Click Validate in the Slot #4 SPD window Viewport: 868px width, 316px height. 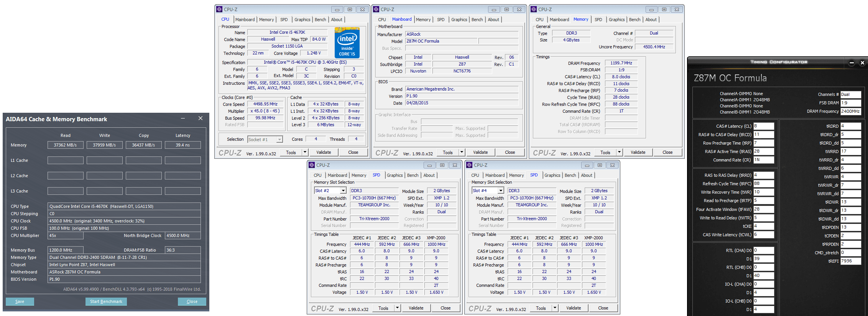pyautogui.click(x=574, y=308)
